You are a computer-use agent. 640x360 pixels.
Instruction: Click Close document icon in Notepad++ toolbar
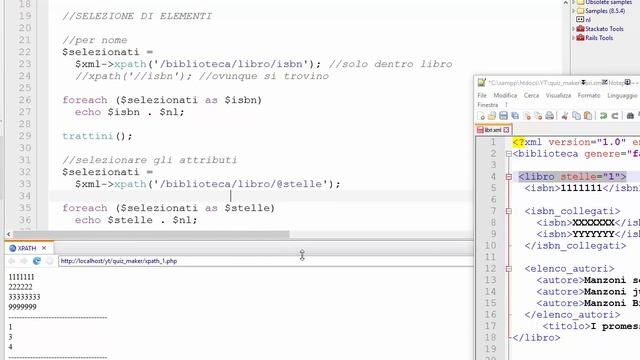[527, 116]
